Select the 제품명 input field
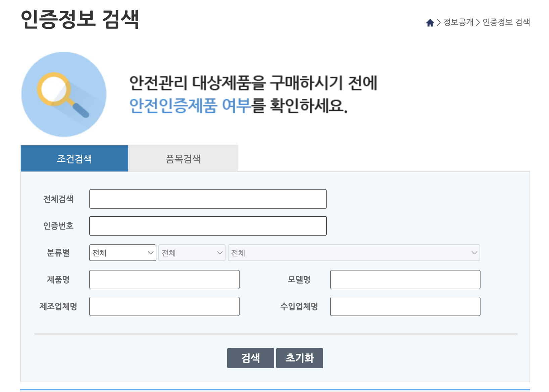The width and height of the screenshot is (549, 392). 164,279
